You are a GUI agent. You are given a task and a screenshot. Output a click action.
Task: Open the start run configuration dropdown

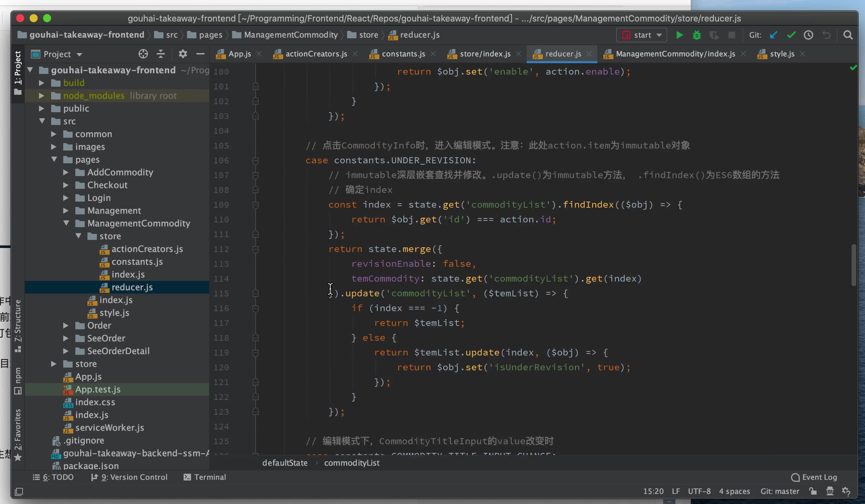pos(641,35)
